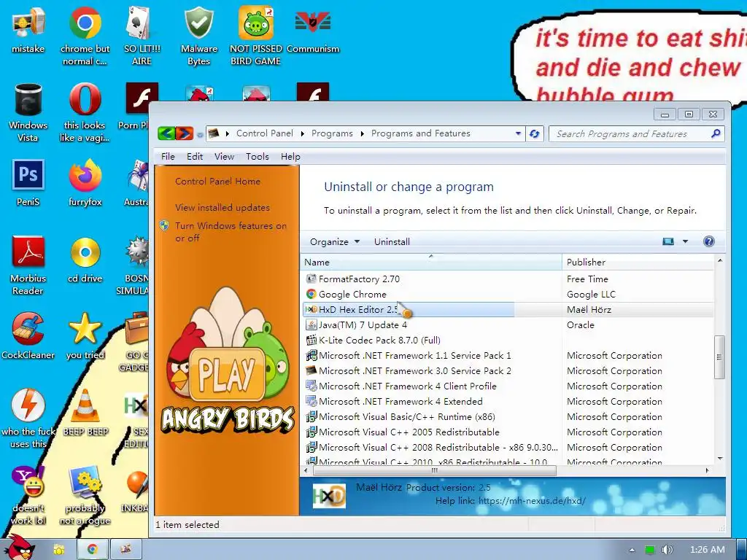Open the view options dropdown arrow
Image resolution: width=747 pixels, height=560 pixels.
tap(685, 241)
